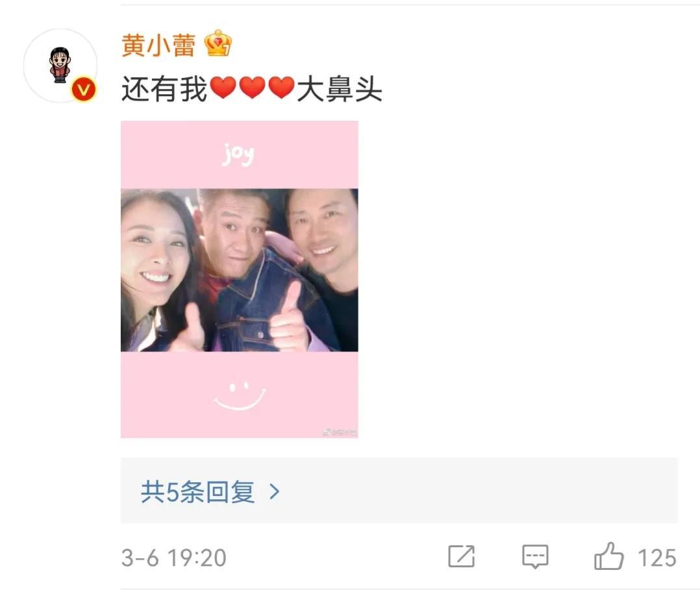Expand replies with the chevron arrow
This screenshot has width=700, height=590.
(275, 492)
